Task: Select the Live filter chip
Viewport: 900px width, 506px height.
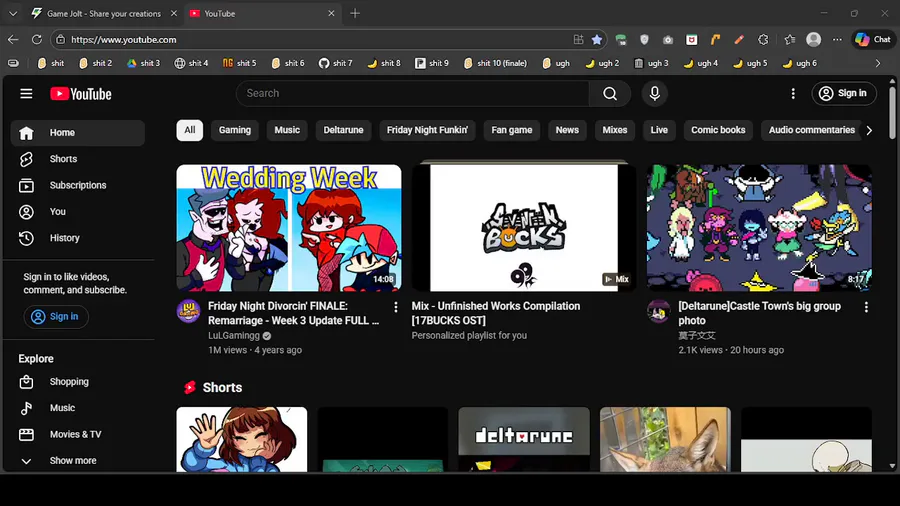Action: [x=659, y=130]
